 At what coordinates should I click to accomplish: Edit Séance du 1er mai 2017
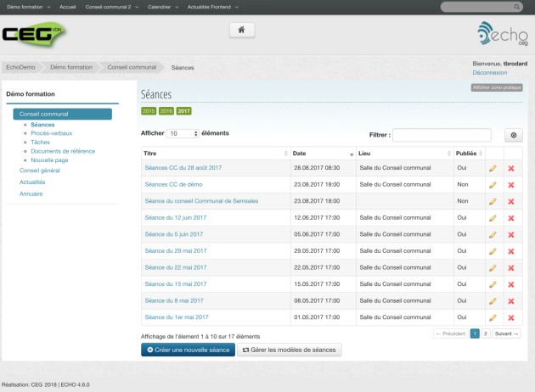[x=493, y=317]
